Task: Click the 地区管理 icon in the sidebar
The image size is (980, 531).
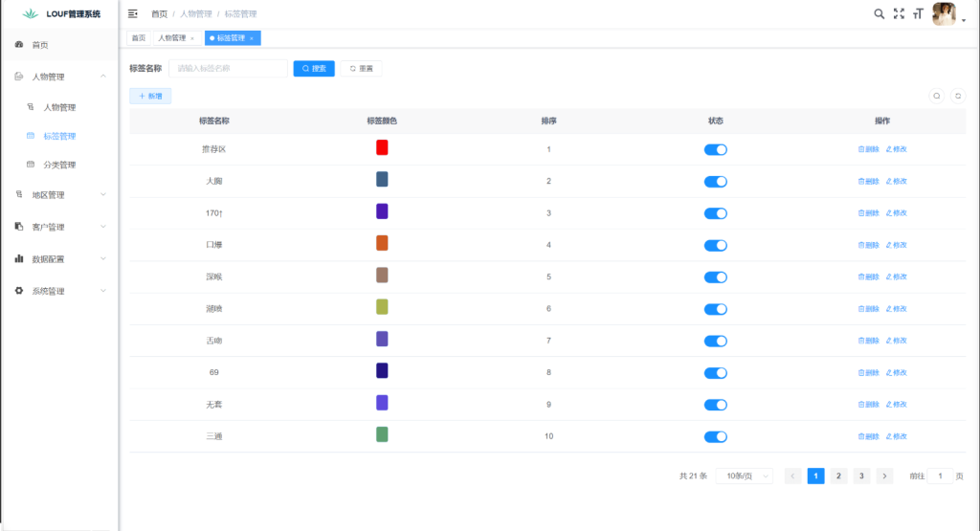Action: pos(19,194)
